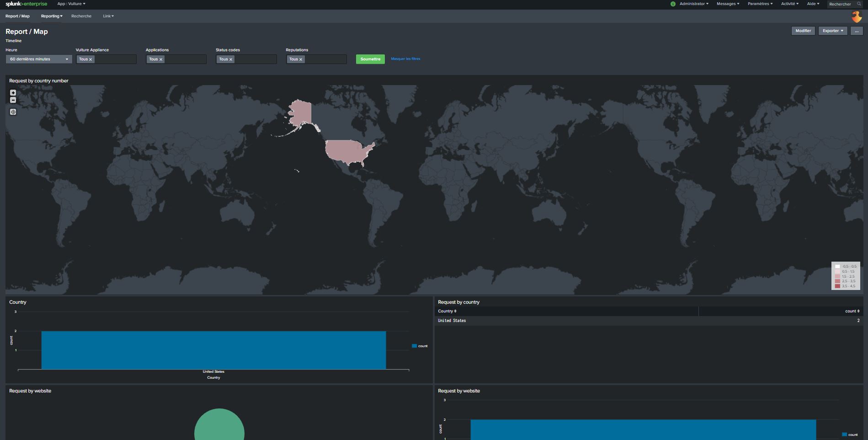868x440 pixels.
Task: Zoom out on the world map
Action: click(x=13, y=100)
